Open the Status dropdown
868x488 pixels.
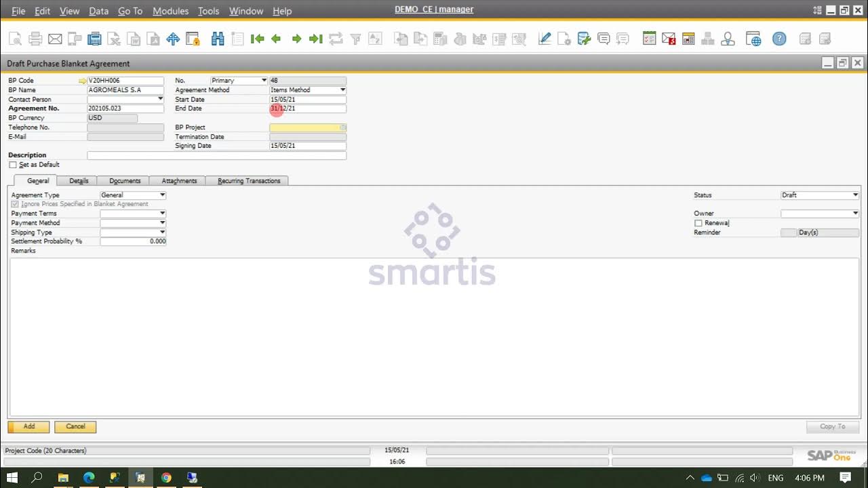[x=855, y=195]
